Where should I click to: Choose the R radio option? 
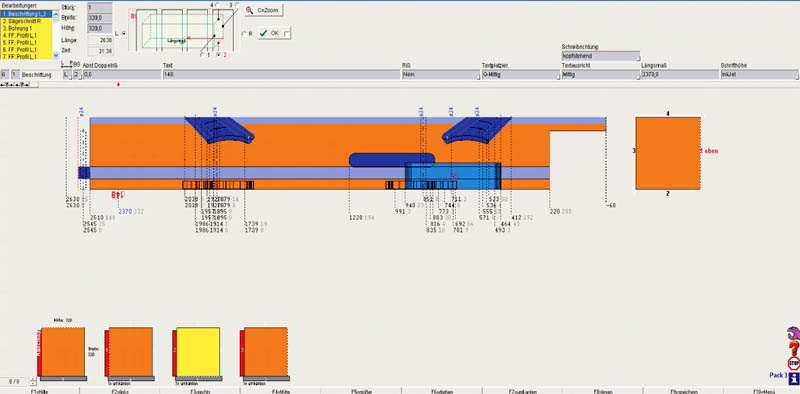point(244,34)
